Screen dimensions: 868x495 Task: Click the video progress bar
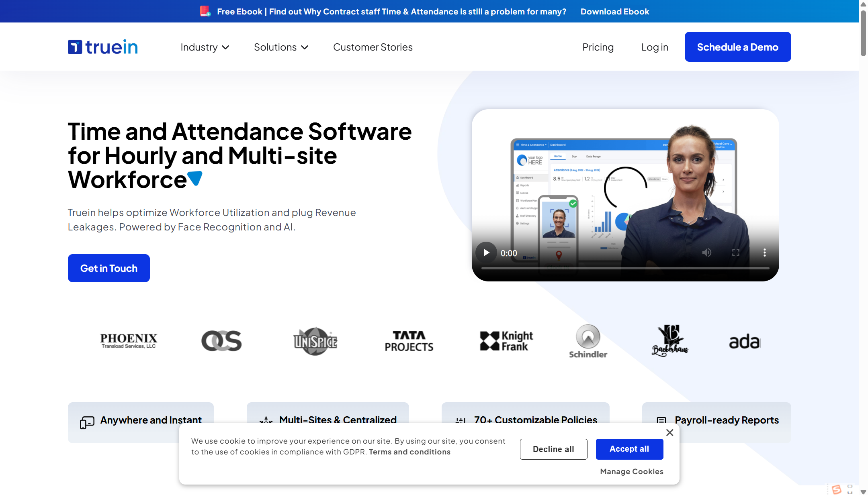[625, 268]
